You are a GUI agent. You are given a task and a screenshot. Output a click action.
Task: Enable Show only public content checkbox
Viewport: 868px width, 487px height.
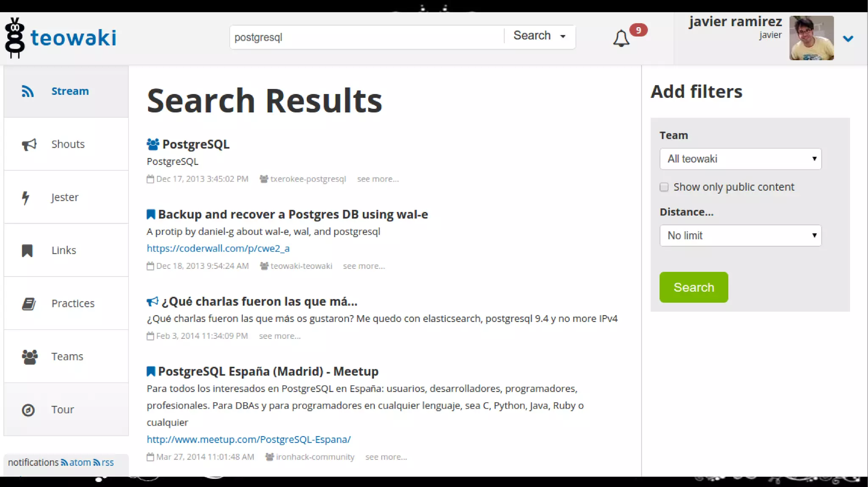click(x=664, y=187)
